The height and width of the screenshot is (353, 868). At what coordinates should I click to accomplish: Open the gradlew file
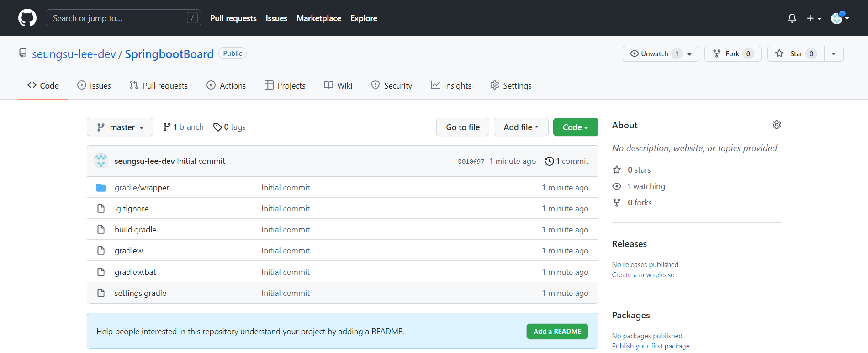pos(129,251)
